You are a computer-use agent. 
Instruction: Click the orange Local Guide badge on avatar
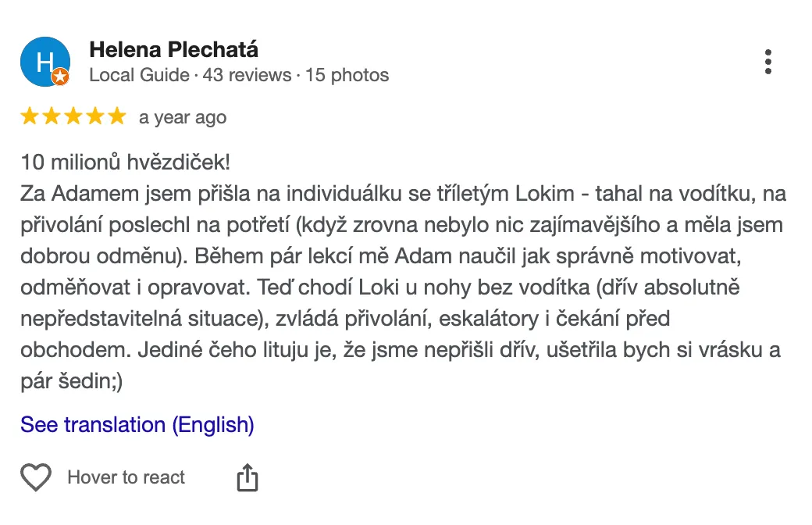pyautogui.click(x=60, y=77)
